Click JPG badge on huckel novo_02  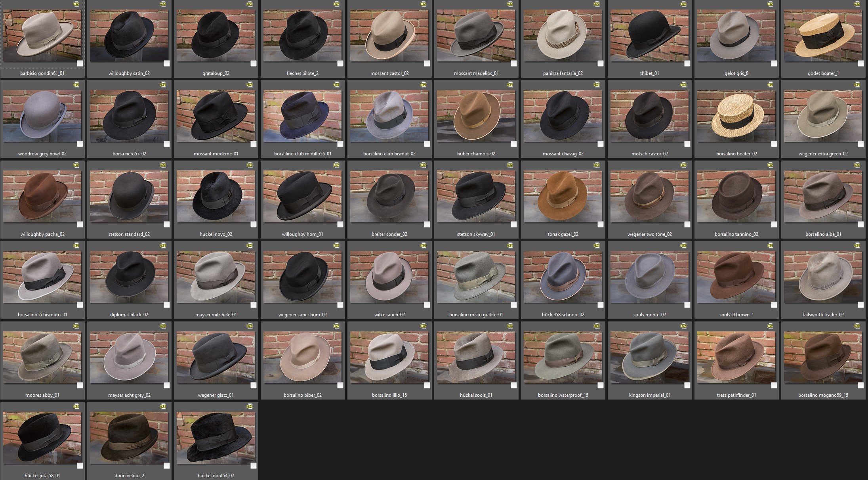tap(250, 165)
